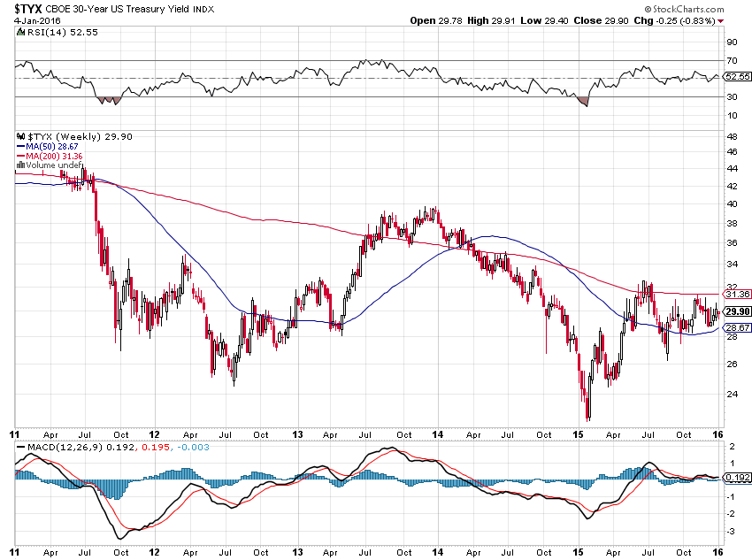Click the 4-Jan-2016 date label
The width and height of the screenshot is (752, 560).
click(x=31, y=20)
